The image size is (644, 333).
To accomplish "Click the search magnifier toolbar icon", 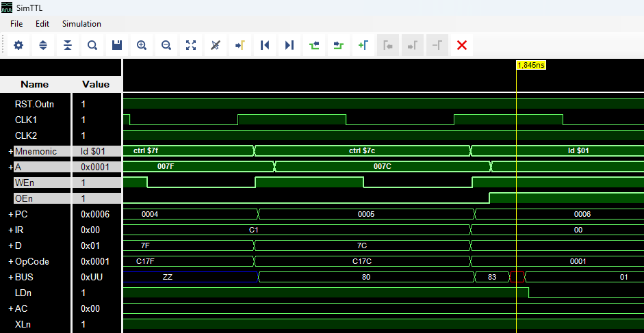I will (92, 45).
